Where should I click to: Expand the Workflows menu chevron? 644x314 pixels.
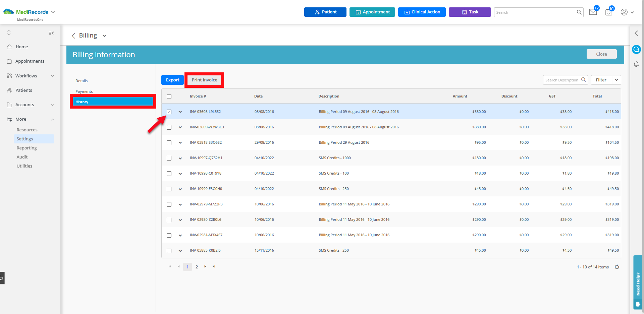pos(52,76)
